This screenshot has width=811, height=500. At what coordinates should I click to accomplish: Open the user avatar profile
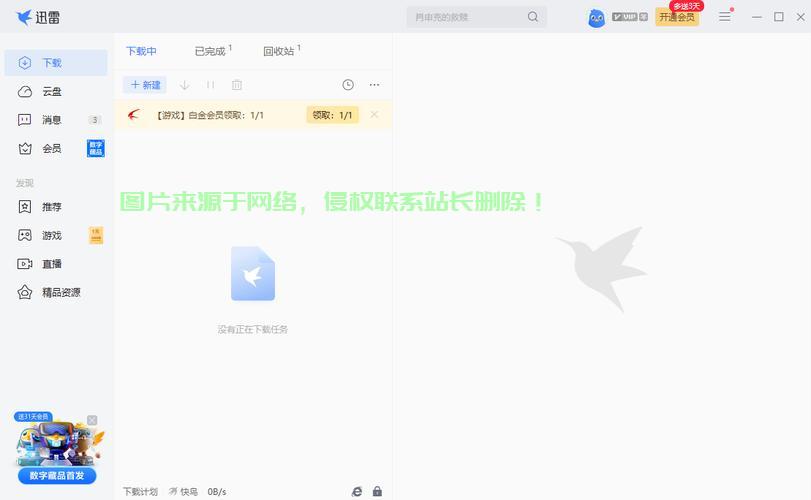(x=596, y=18)
